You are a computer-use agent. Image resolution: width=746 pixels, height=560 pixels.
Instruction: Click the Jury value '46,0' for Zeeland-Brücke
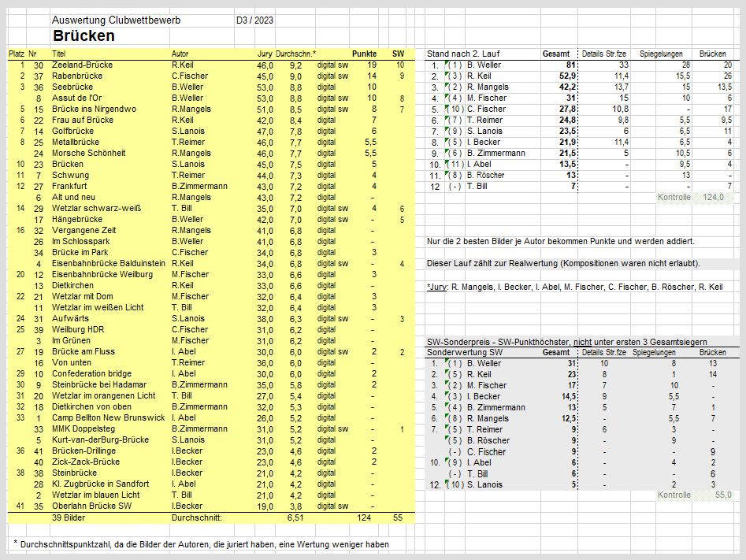point(265,65)
